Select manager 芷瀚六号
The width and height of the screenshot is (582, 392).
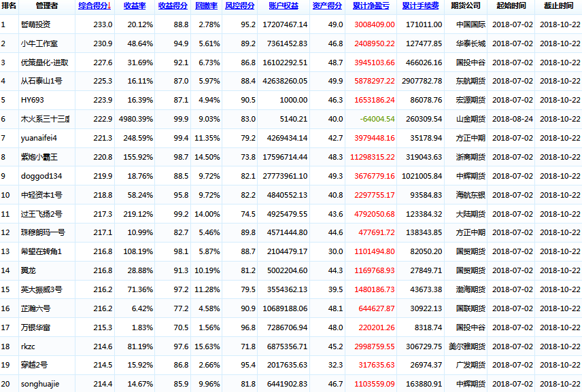pos(35,308)
